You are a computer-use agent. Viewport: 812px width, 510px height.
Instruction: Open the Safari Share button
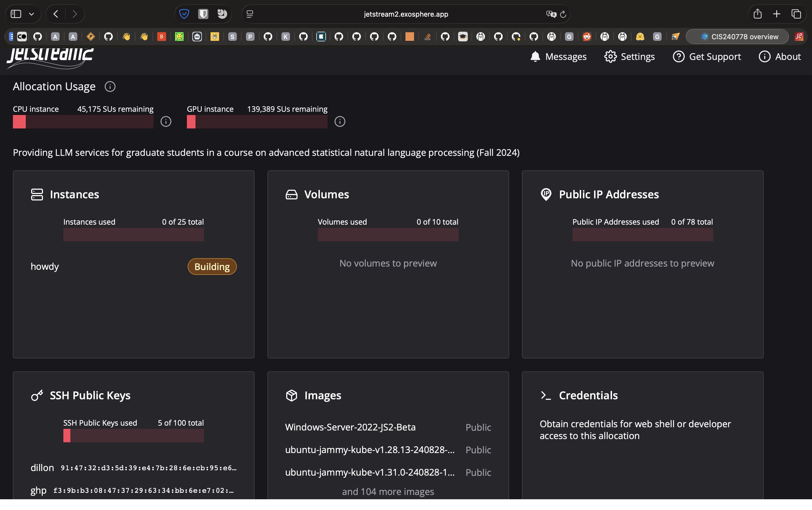tap(757, 13)
